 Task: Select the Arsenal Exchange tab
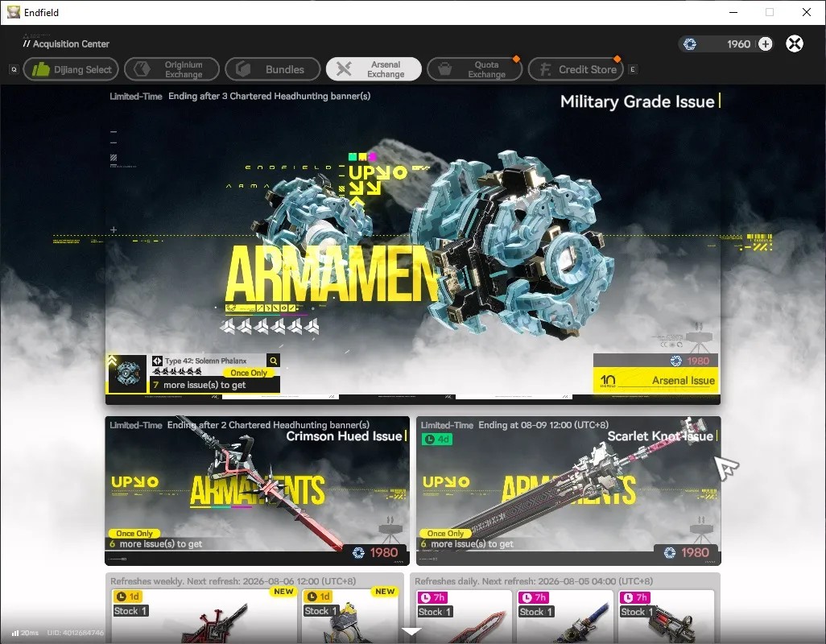coord(374,69)
